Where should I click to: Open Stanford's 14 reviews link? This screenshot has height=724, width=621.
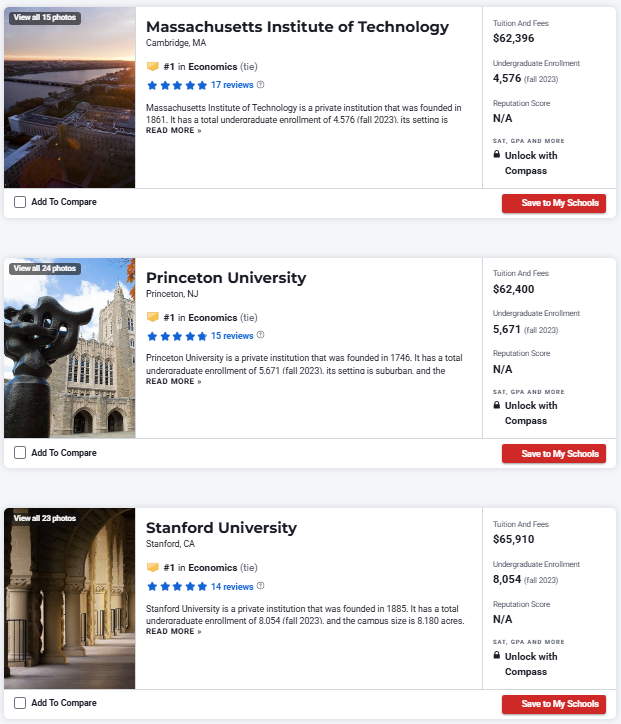pyautogui.click(x=232, y=586)
